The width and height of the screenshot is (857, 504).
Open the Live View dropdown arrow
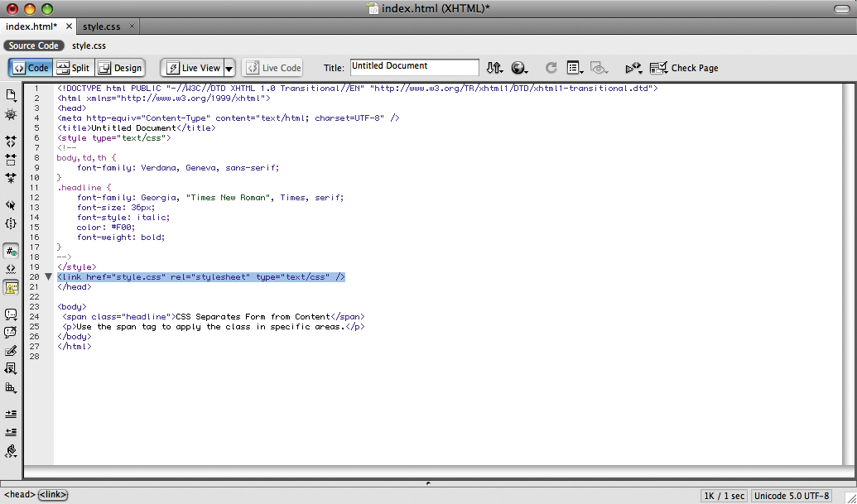(229, 67)
